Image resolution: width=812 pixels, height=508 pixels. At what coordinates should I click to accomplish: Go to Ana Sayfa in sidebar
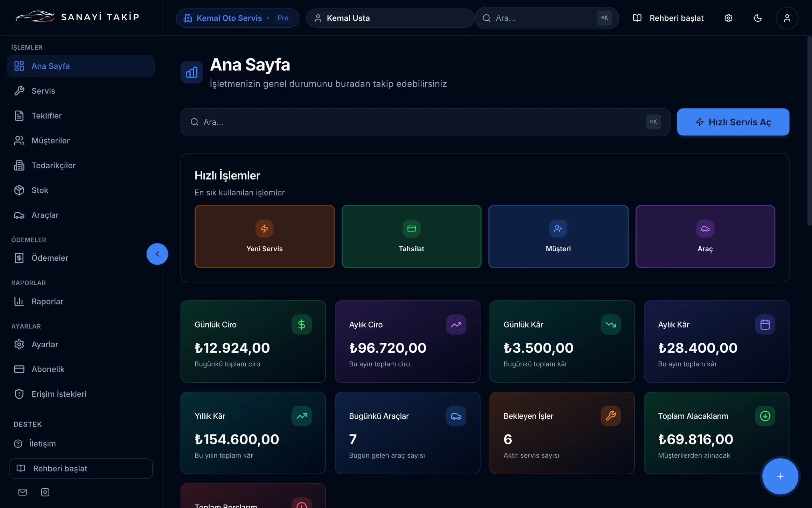81,66
